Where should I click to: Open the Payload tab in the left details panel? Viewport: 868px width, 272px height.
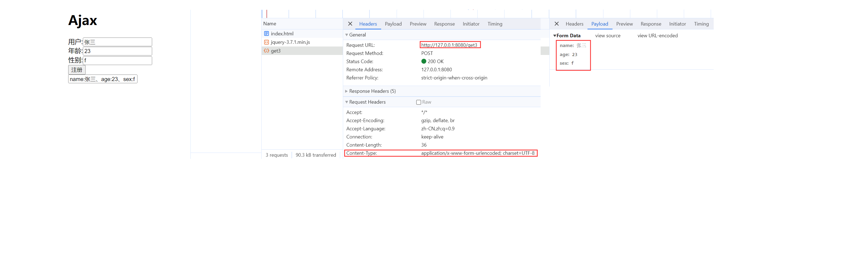coord(393,24)
